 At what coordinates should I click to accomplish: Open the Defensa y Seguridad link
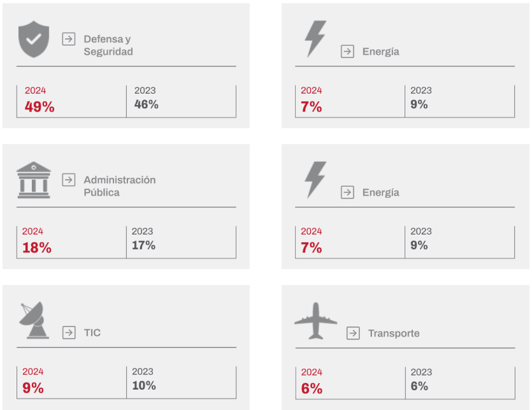(x=108, y=45)
